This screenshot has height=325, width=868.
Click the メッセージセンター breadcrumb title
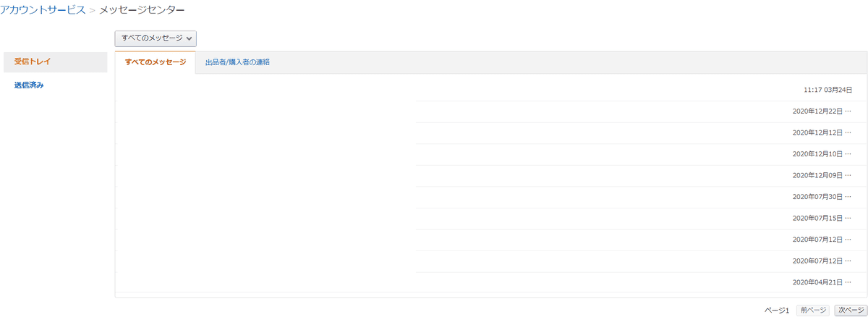[x=142, y=10]
